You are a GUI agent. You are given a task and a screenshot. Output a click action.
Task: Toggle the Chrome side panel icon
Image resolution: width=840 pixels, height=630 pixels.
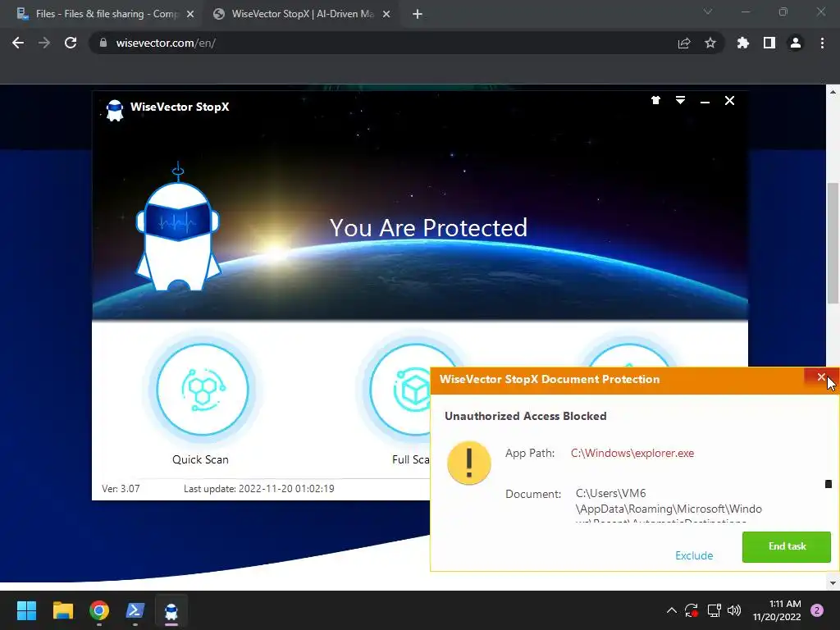(769, 43)
